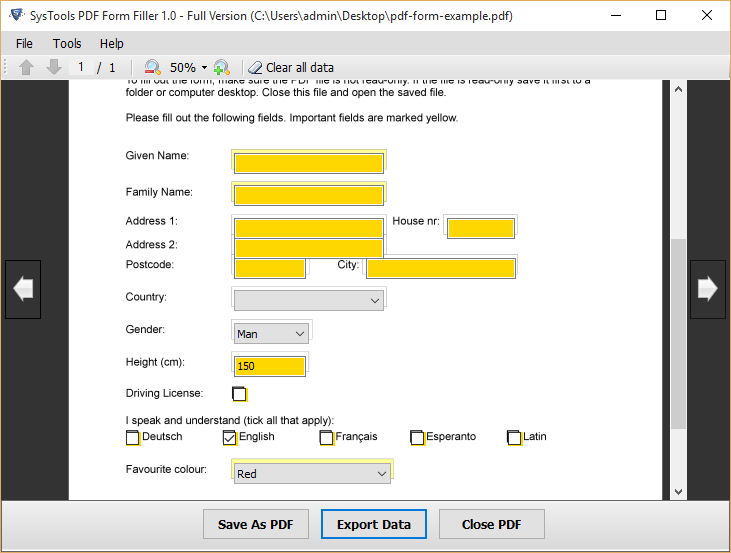Open the Tools menu

pos(67,43)
